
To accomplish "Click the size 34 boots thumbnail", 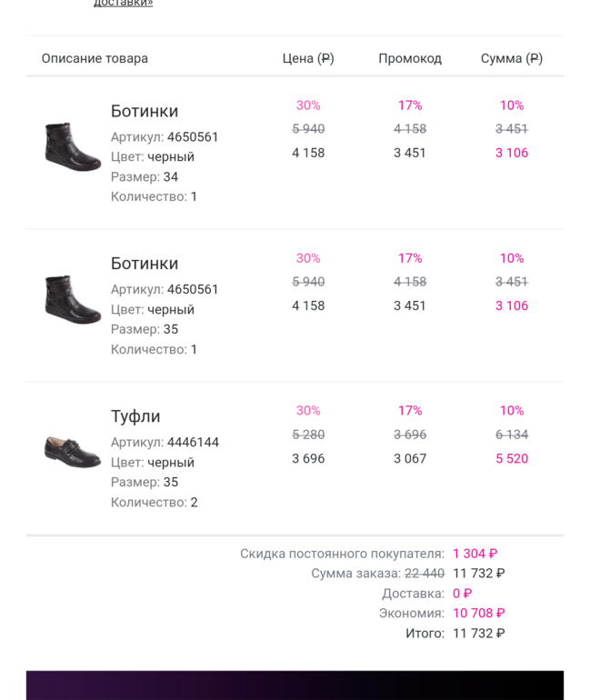I will coord(72,145).
